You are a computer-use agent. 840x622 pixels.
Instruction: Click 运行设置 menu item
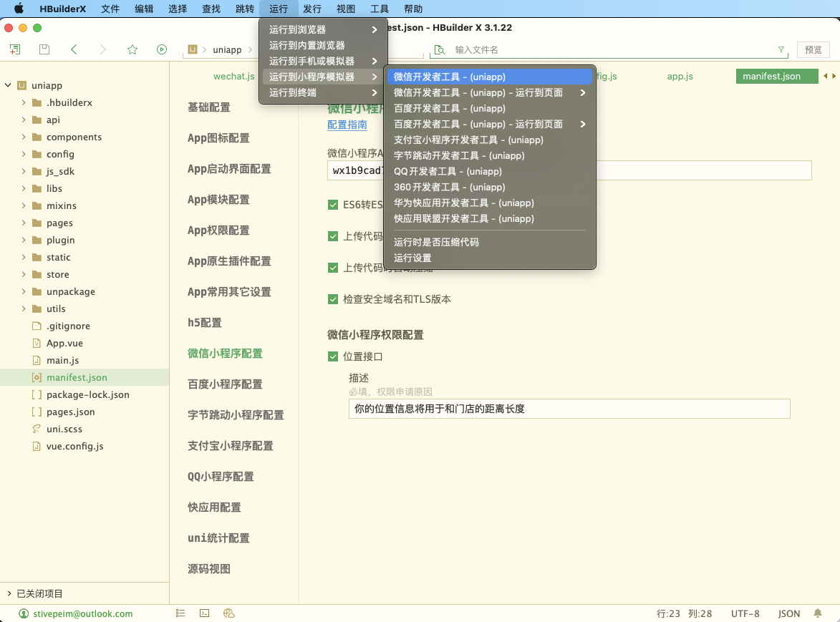click(490, 258)
